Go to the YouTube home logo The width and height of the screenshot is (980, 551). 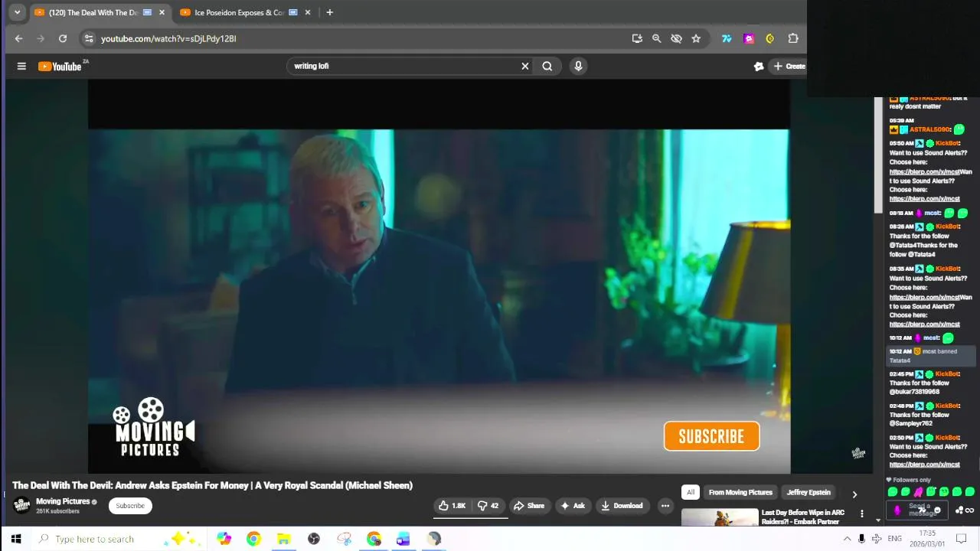click(60, 67)
